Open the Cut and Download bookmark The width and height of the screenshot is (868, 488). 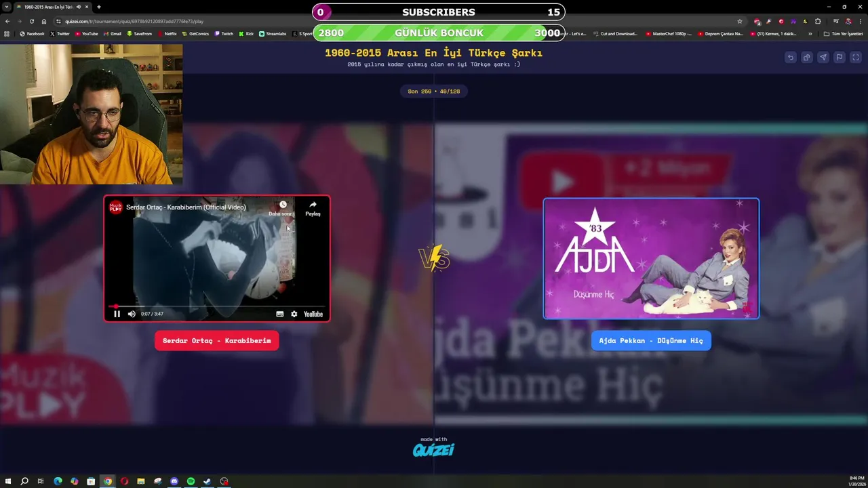point(615,33)
